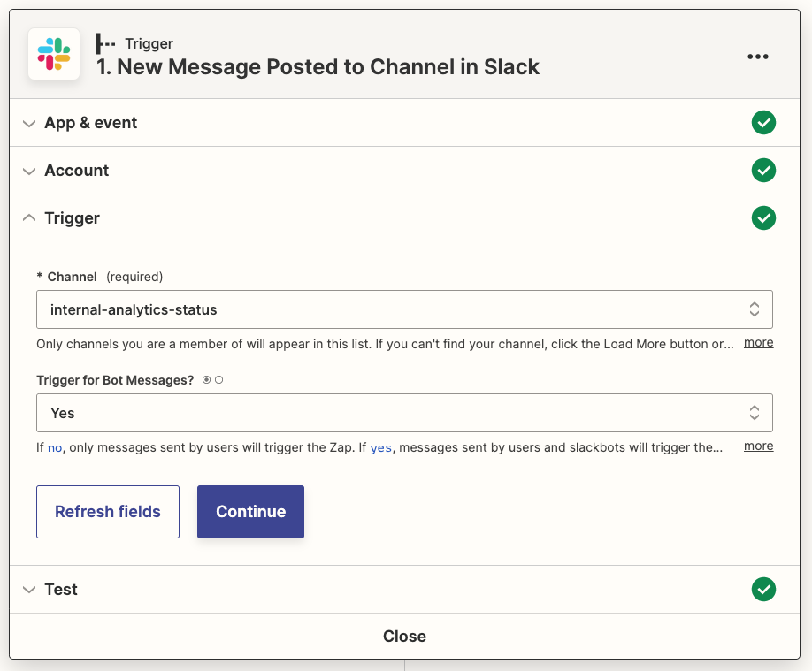Click the stepper arrows inside the Yes field
The image size is (812, 671).
(755, 412)
